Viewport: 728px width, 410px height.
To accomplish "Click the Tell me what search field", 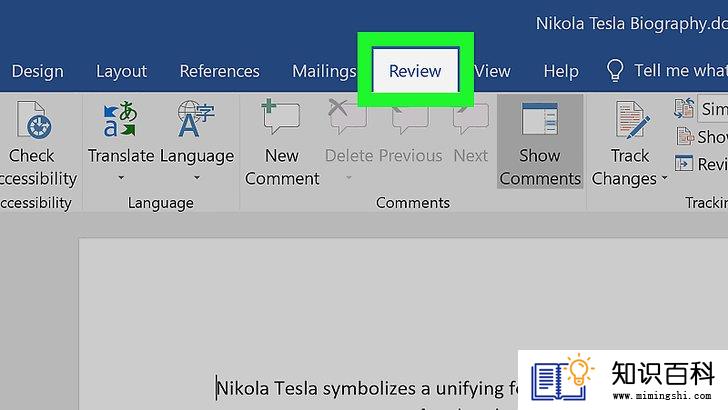I will (680, 71).
